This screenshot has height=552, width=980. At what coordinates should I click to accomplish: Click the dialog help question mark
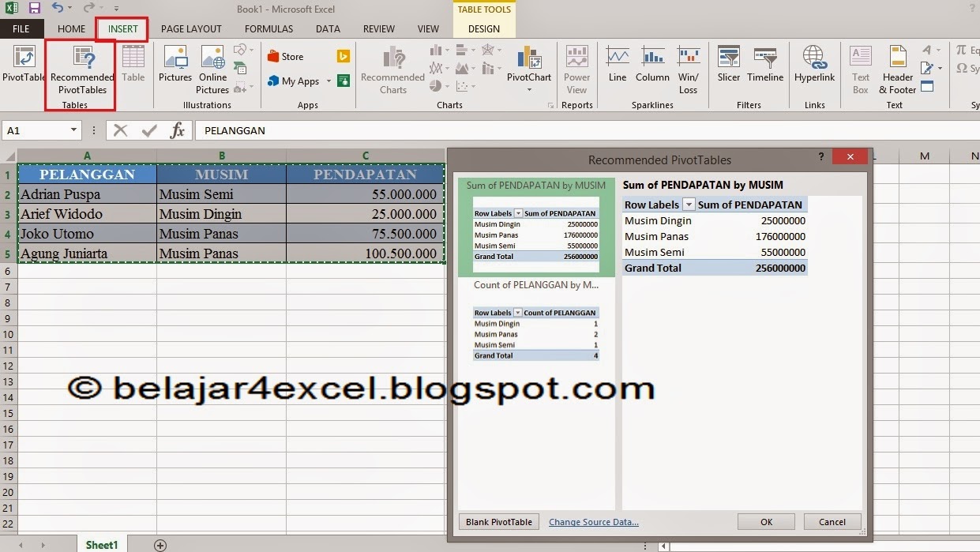click(821, 157)
